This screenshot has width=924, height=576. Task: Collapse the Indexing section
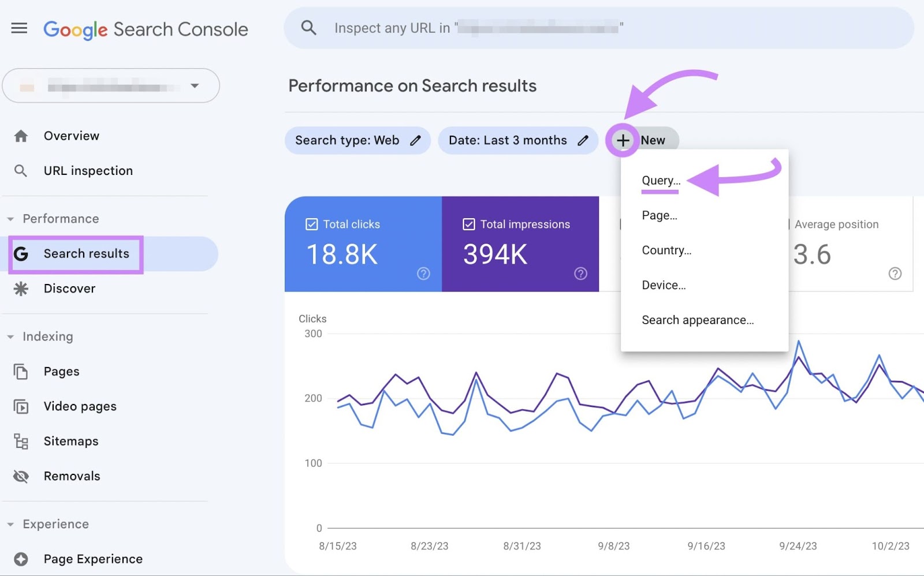point(10,337)
